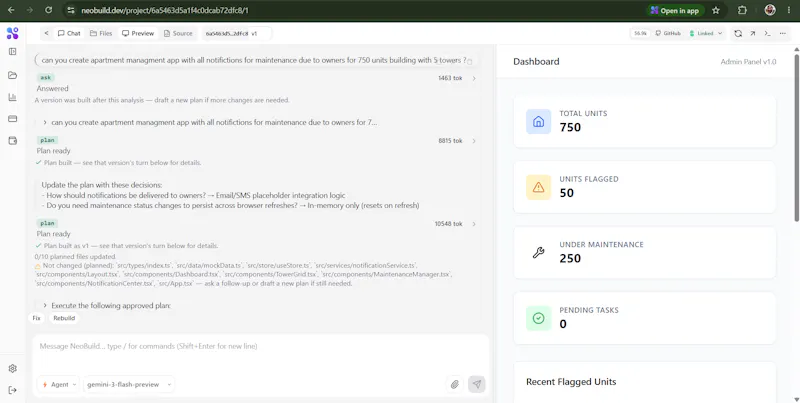
Task: Open the Linked status dropdown
Action: [x=705, y=33]
